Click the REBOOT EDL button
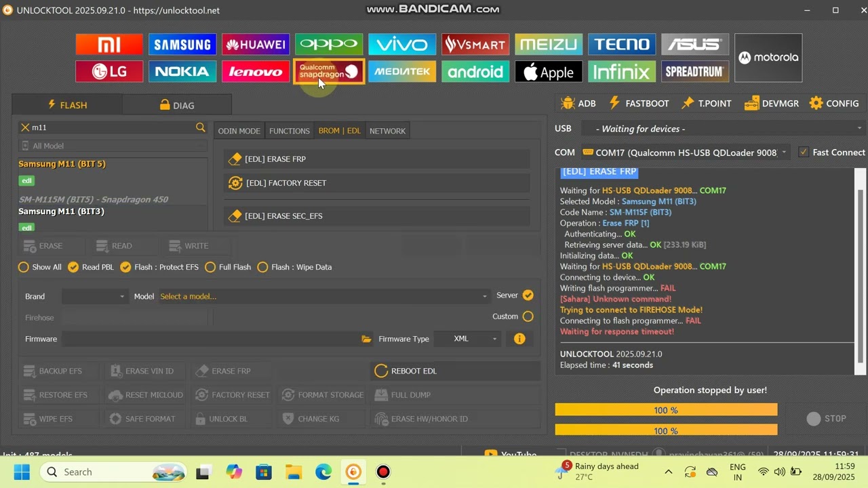868x488 pixels. pos(456,371)
